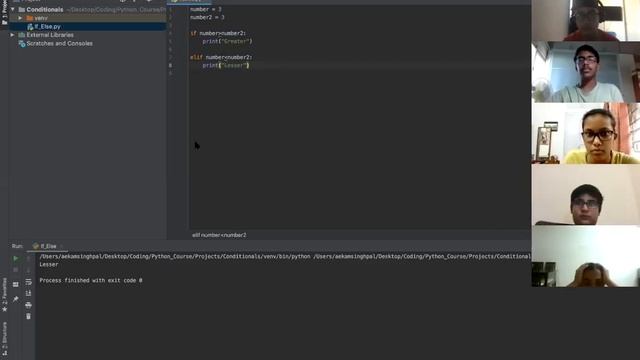Click the Stop process icon in Run panel
The image size is (640, 360).
16,270
